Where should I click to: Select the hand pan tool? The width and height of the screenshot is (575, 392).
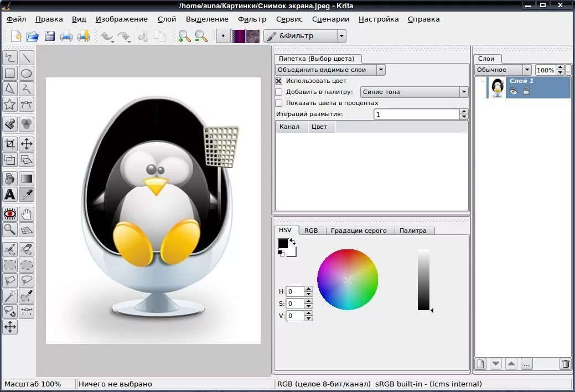[27, 214]
